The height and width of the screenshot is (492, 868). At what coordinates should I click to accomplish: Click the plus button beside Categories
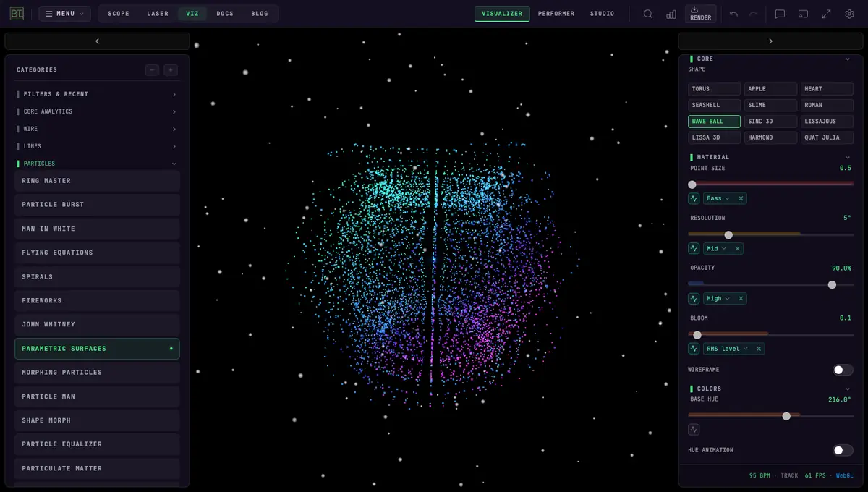tap(171, 70)
